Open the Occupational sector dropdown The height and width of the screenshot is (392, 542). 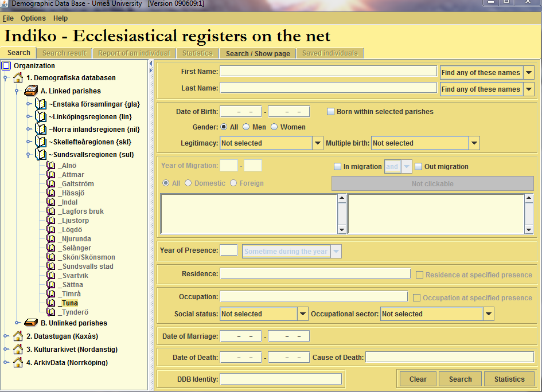488,314
